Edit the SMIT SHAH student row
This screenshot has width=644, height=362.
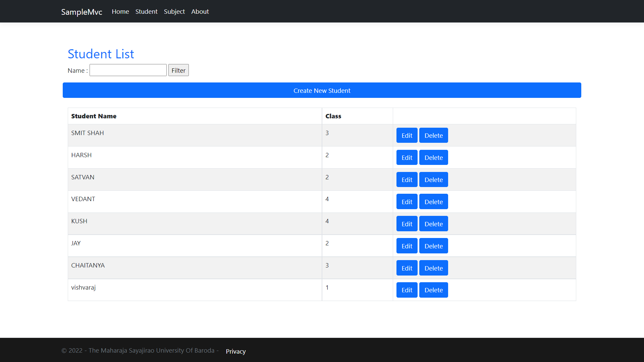(x=407, y=135)
